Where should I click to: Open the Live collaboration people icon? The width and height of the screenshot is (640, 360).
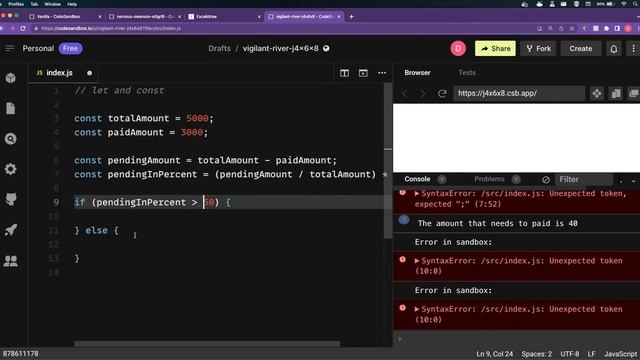coord(11,261)
